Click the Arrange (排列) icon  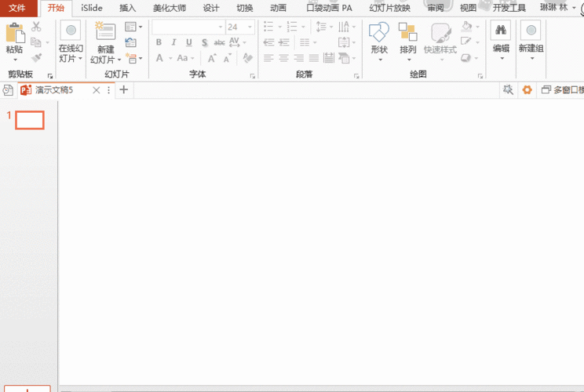point(407,33)
